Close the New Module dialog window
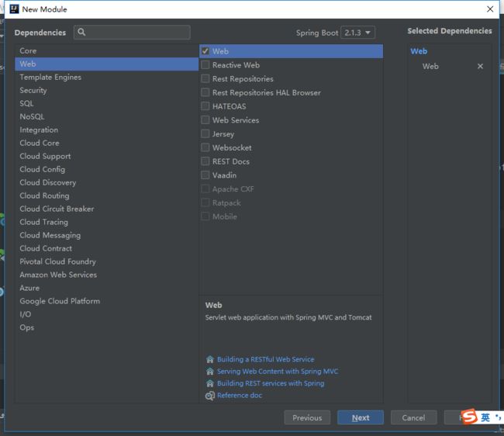 click(x=490, y=9)
